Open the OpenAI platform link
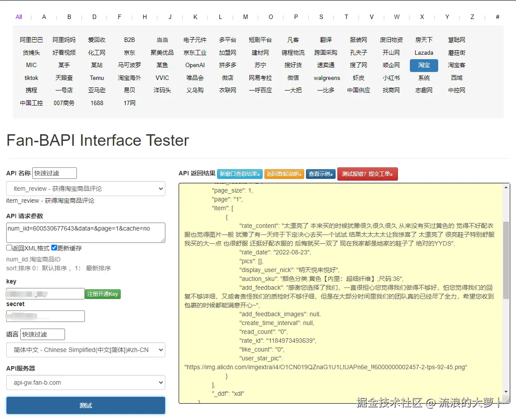Screen dimensions: 516x420 [x=195, y=65]
